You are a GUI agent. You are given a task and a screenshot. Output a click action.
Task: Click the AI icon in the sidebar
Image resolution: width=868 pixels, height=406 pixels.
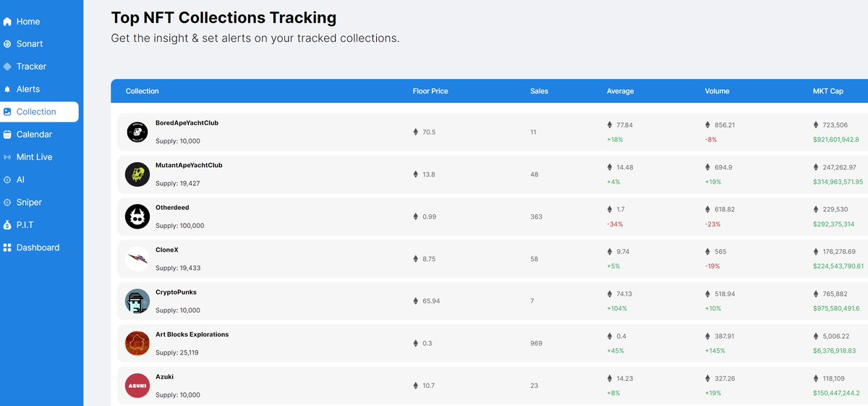pos(7,179)
